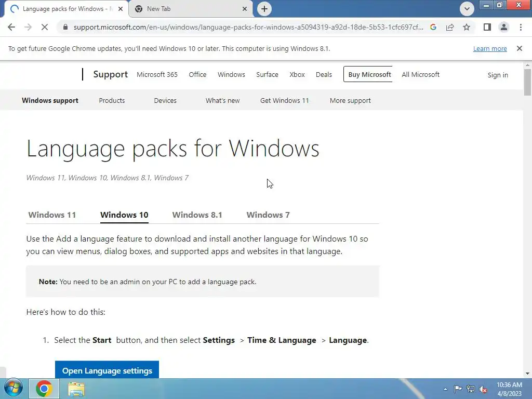The height and width of the screenshot is (399, 532).
Task: Open Microsoft 365 in the top navigation
Action: 157,74
